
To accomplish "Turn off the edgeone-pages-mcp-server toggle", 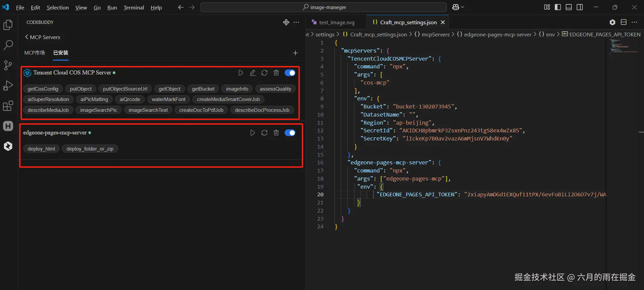I will pos(290,133).
